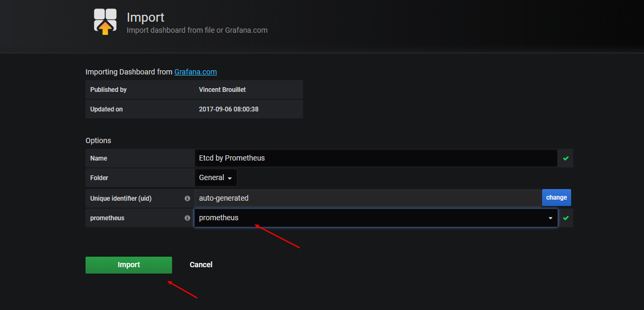Click the publisher name Vincent Brouillet
Viewport: 644px width, 310px height.
point(222,90)
